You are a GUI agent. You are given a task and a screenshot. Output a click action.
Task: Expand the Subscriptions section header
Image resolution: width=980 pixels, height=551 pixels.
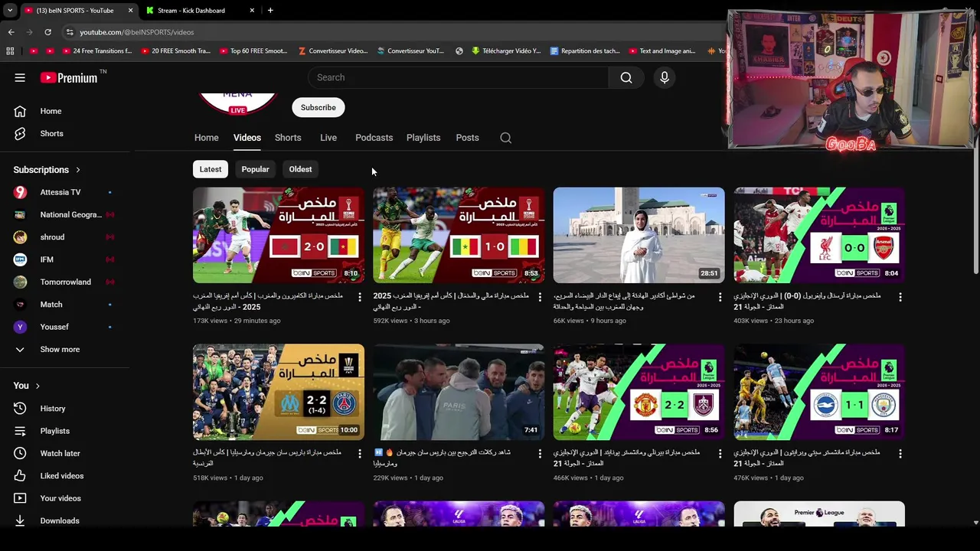point(47,170)
